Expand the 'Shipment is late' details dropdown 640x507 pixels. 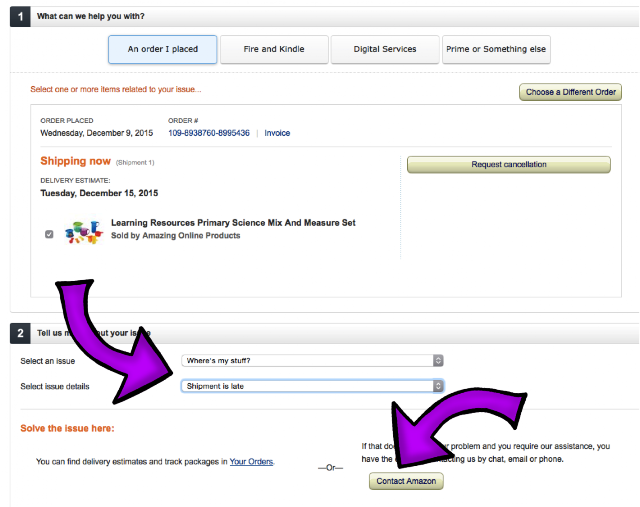coord(312,386)
